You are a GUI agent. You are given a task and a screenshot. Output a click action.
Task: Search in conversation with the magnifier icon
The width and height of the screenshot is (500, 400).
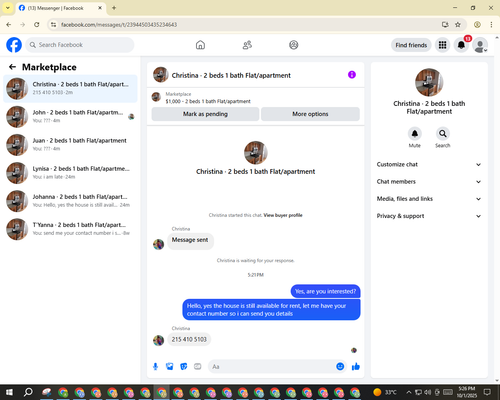point(443,134)
